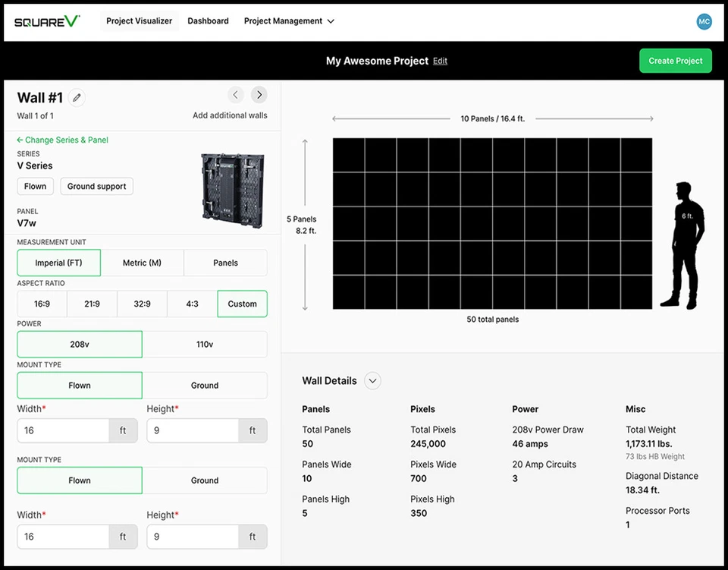The image size is (728, 570).
Task: Collapse the Wall Details section chevron
Action: coord(372,381)
